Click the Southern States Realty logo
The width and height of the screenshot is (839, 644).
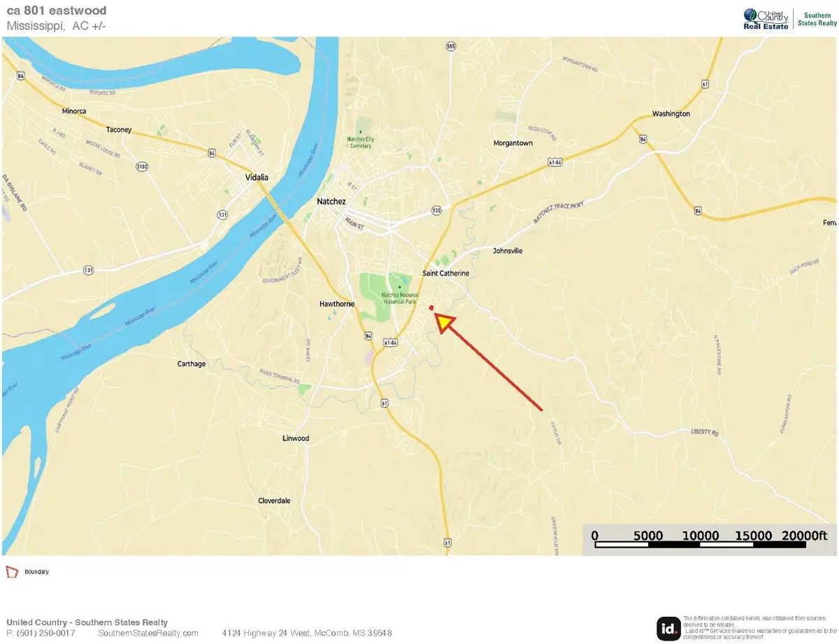816,20
